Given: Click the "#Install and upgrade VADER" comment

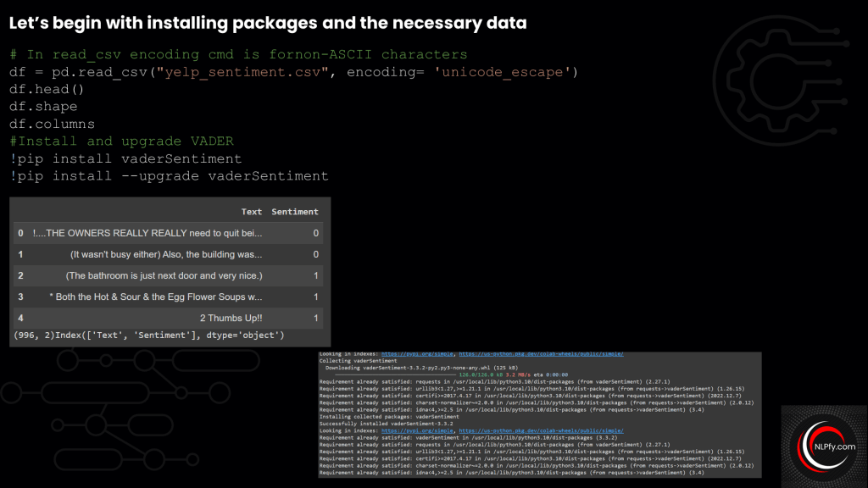Looking at the screenshot, I should (x=121, y=141).
